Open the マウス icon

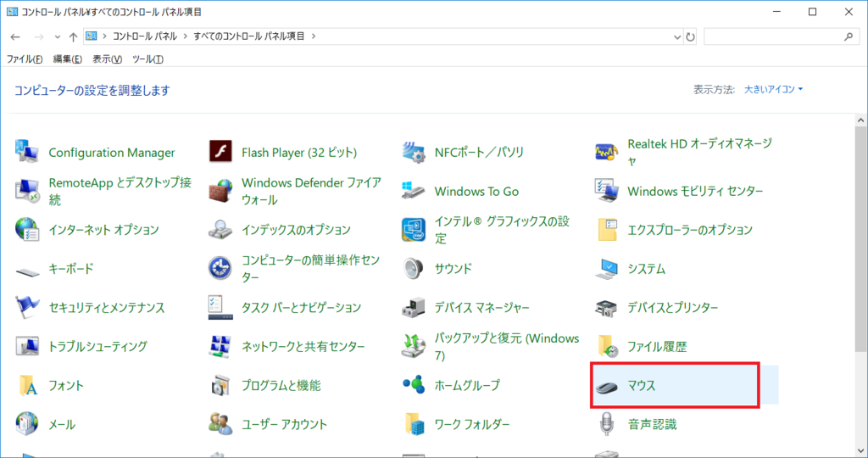click(x=606, y=386)
